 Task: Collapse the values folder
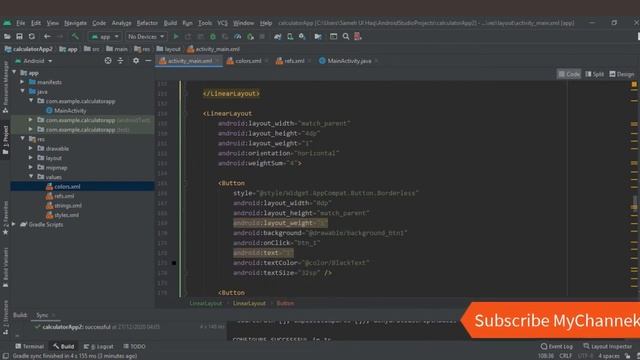(31, 177)
